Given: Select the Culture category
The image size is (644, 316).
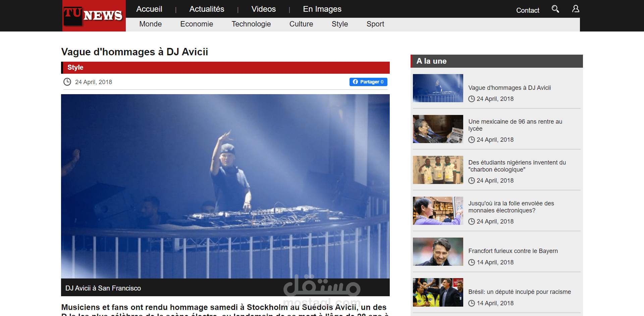Looking at the screenshot, I should (301, 24).
